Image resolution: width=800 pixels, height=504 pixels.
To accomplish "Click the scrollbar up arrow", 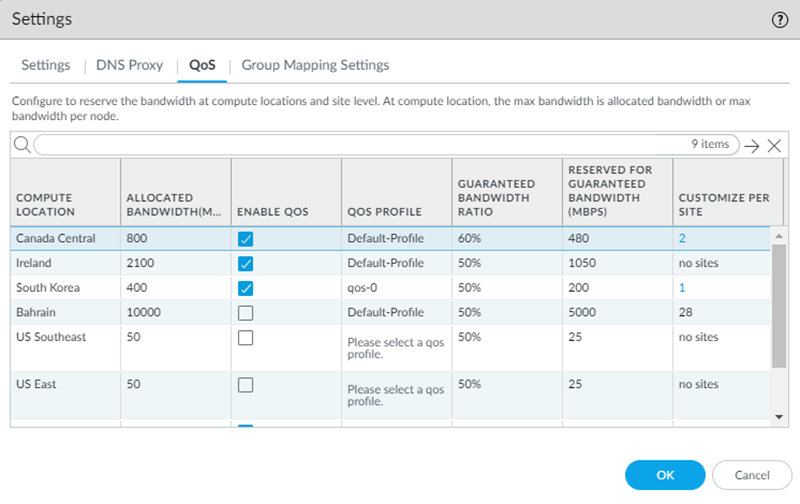I will point(779,235).
